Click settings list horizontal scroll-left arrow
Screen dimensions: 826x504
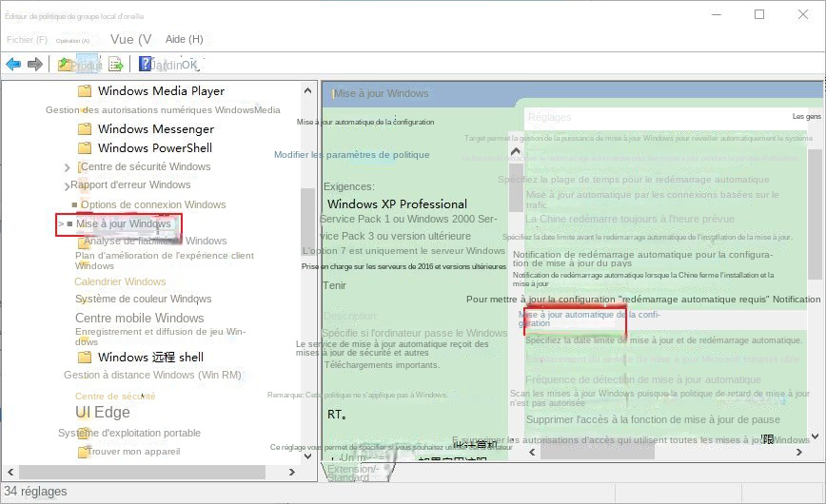(x=532, y=452)
